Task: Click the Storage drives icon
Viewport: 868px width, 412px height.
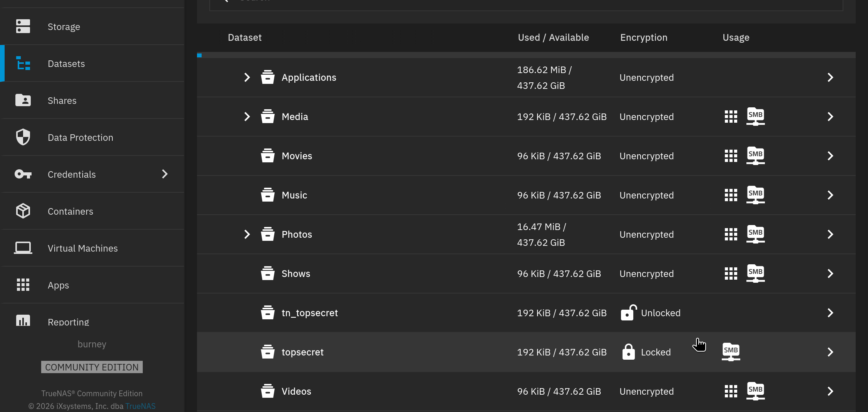Action: click(23, 27)
